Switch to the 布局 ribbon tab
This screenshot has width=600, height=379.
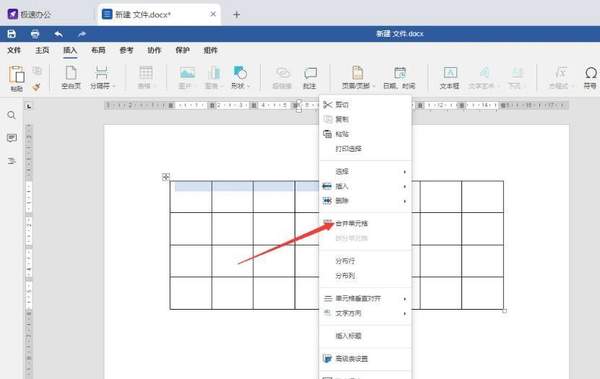[98, 50]
